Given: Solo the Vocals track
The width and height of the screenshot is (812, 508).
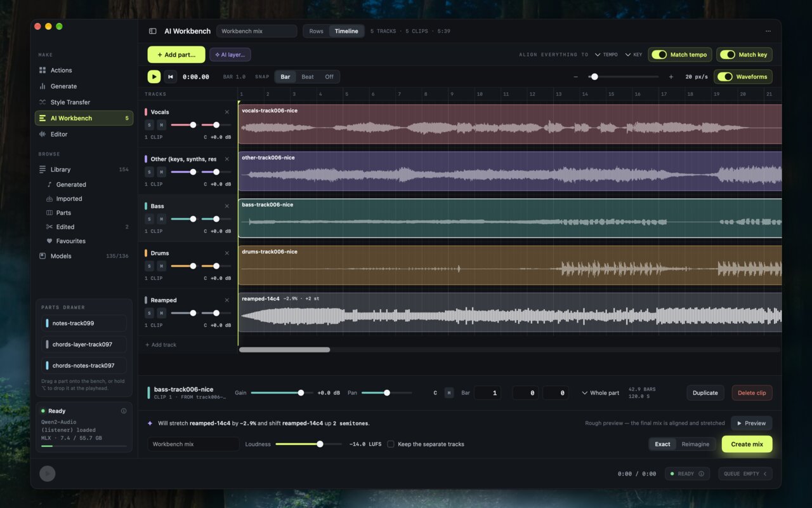Looking at the screenshot, I should tap(149, 125).
